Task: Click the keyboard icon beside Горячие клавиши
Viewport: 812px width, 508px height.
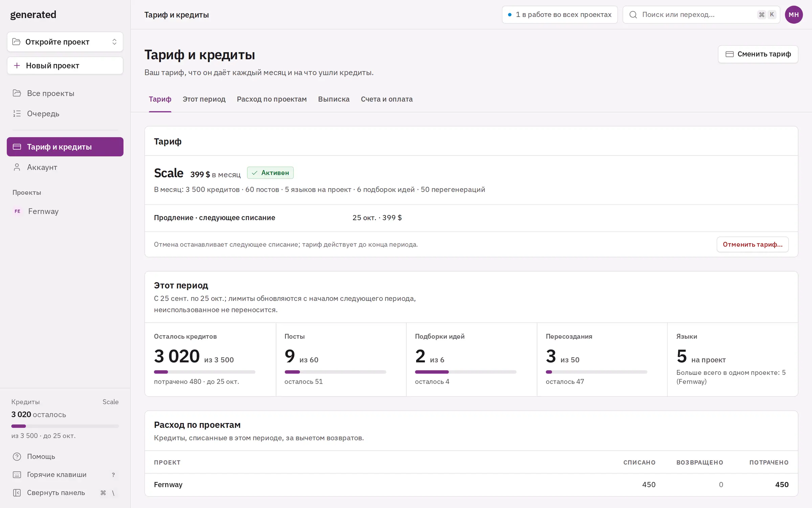Action: click(17, 474)
